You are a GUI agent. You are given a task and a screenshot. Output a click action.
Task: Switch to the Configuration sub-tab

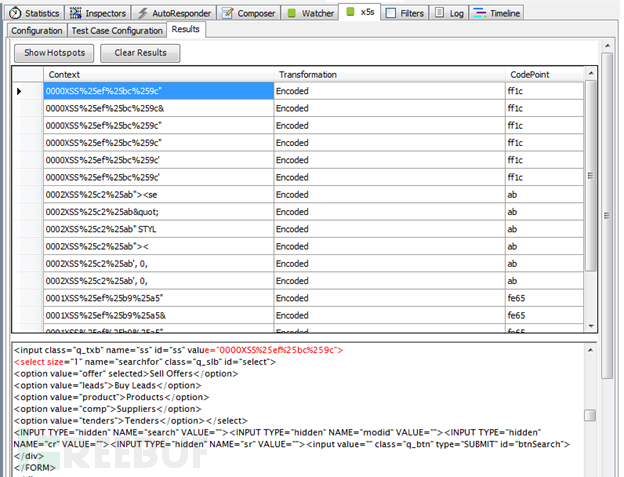pos(37,31)
